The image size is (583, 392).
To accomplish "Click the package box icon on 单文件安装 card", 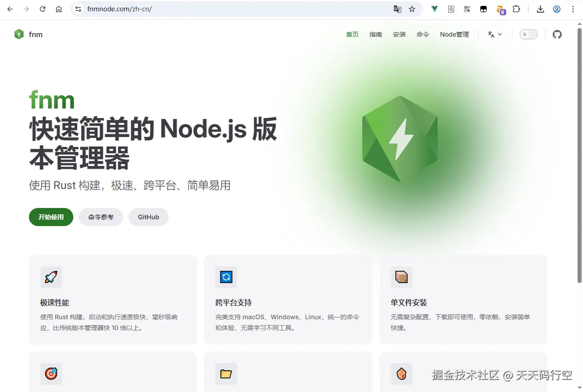I will [x=402, y=277].
